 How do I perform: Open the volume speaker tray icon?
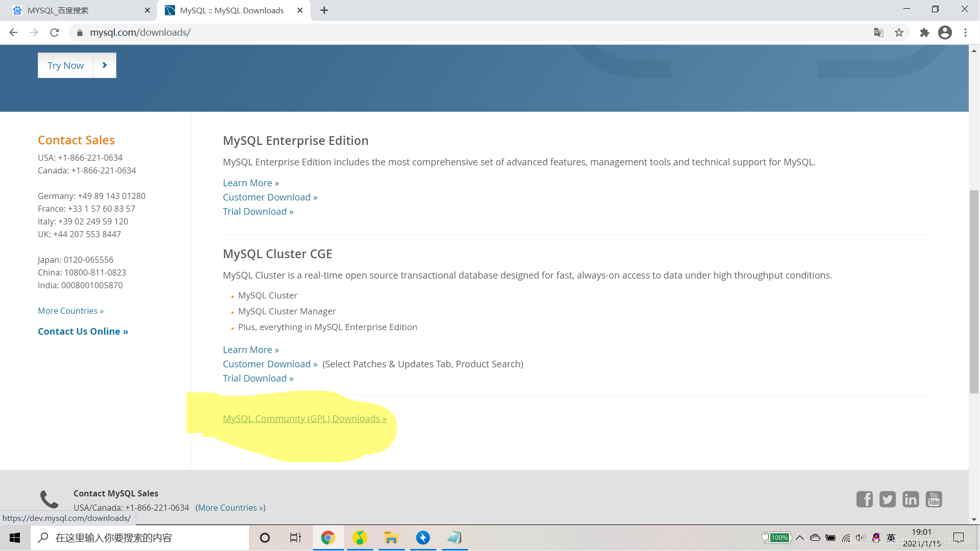click(861, 538)
